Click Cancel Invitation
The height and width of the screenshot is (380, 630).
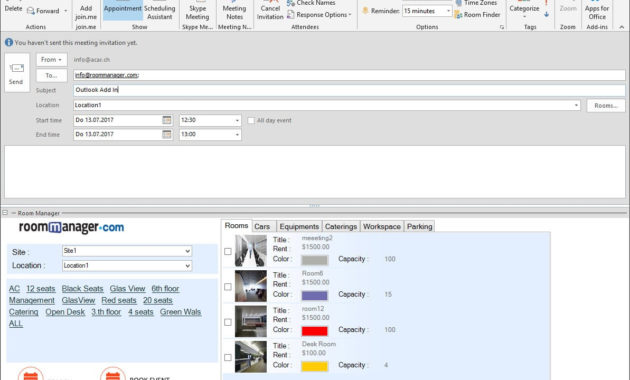point(270,12)
